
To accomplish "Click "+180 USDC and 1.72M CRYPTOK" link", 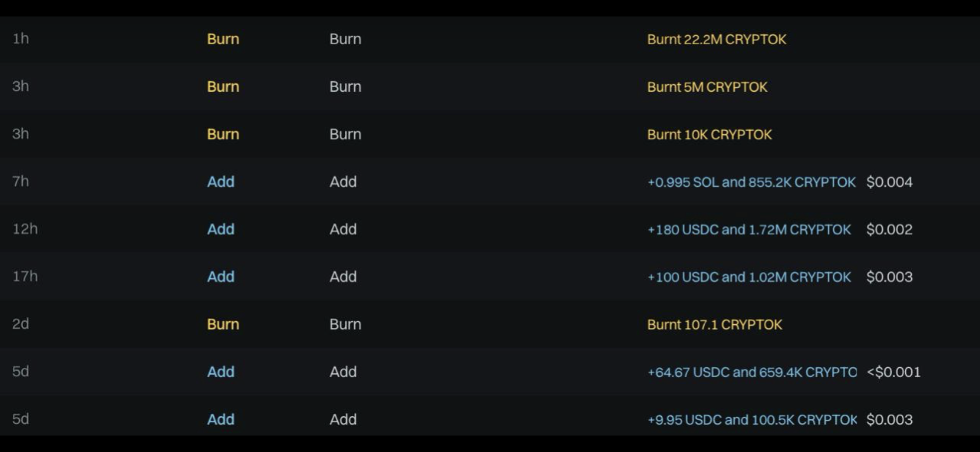I will point(749,230).
